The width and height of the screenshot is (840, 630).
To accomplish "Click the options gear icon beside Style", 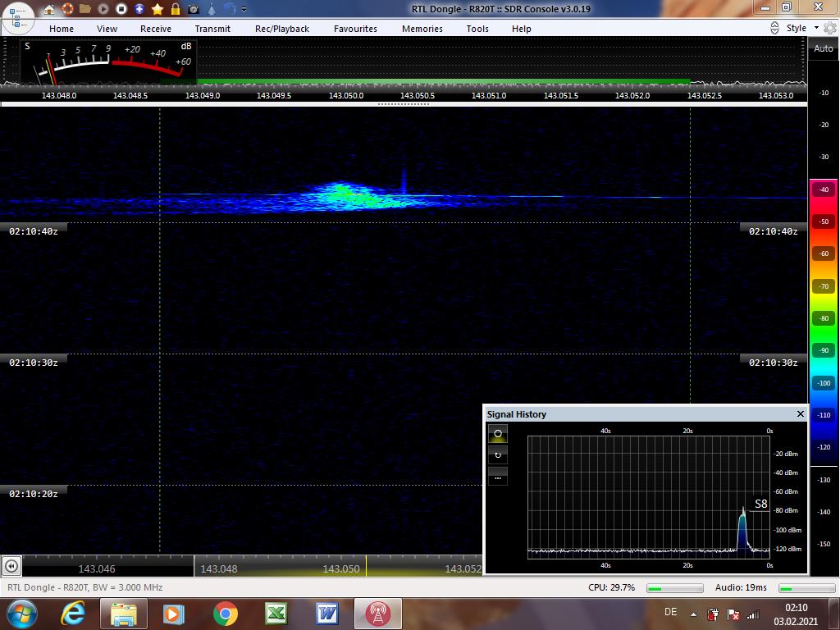I will pyautogui.click(x=830, y=29).
